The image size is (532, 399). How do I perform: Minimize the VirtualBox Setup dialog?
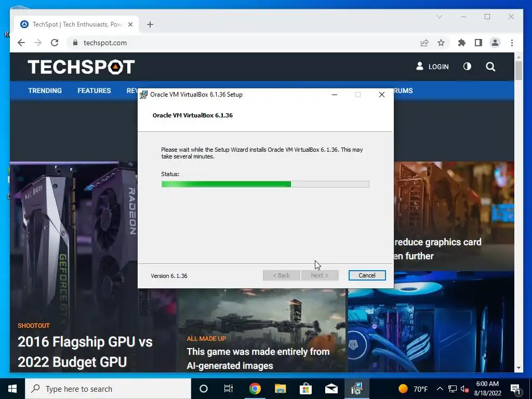(335, 95)
